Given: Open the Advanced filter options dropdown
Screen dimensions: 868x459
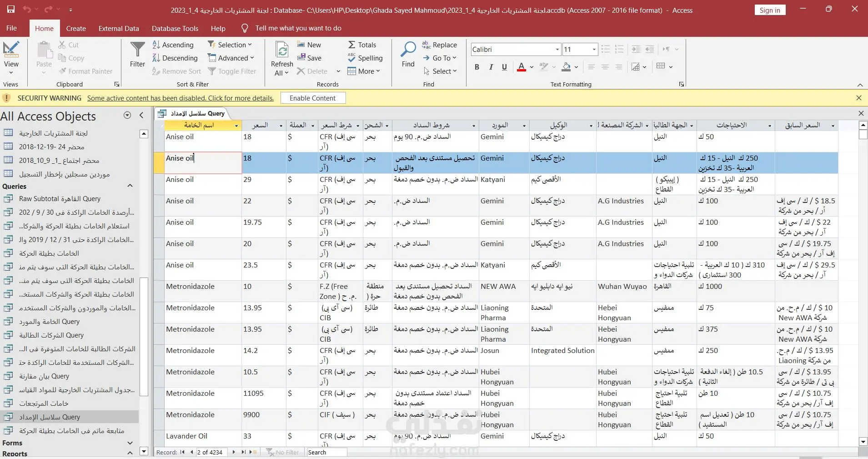Looking at the screenshot, I should 231,58.
